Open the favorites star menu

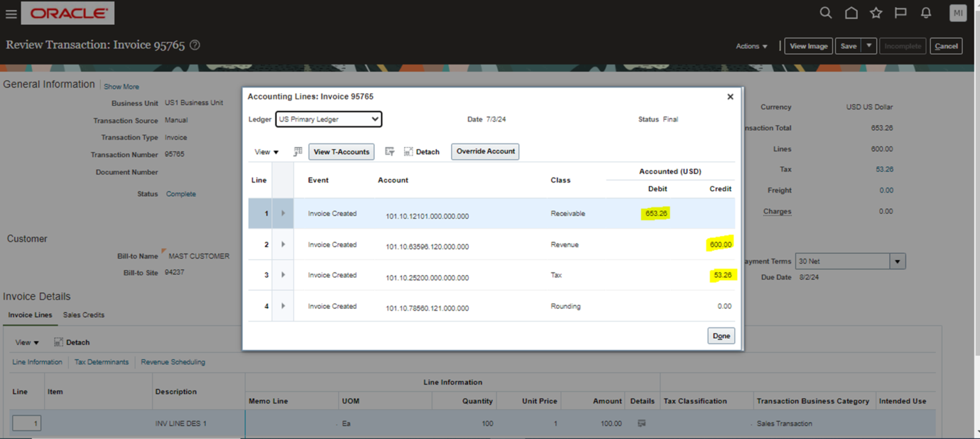point(876,12)
